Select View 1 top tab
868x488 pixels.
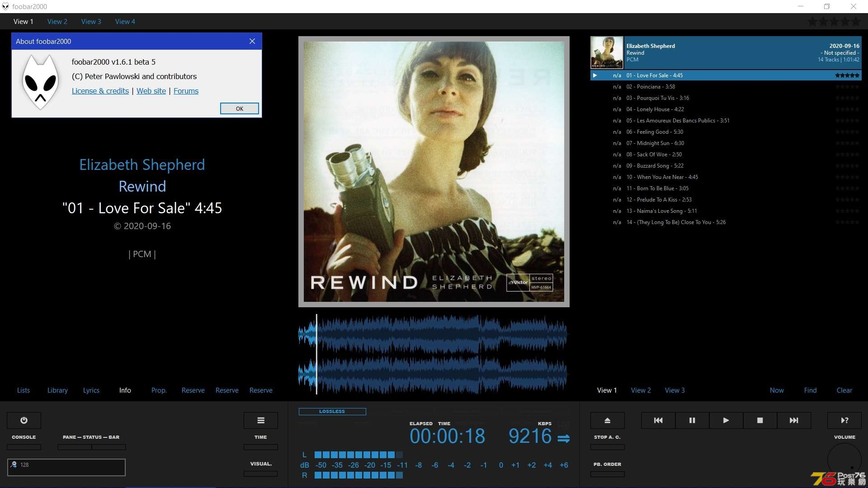(24, 21)
